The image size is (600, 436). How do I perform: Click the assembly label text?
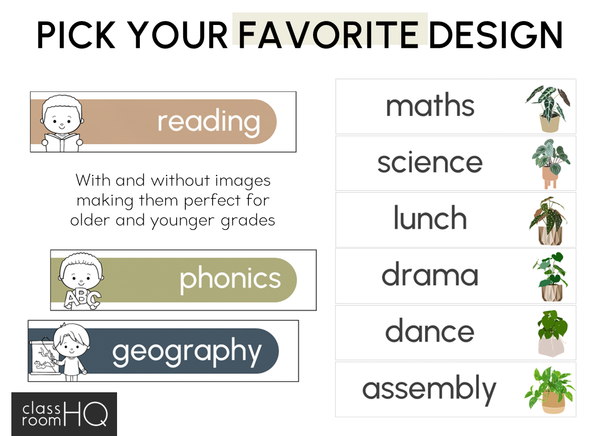click(x=430, y=388)
